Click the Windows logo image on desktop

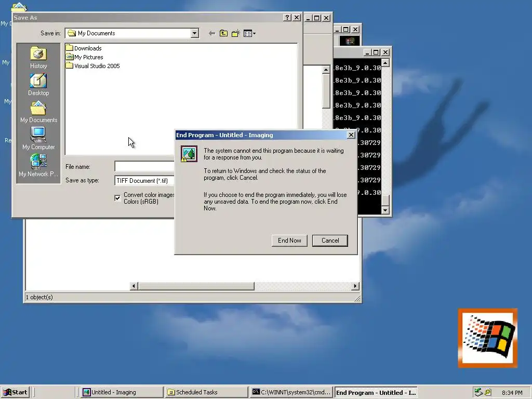[x=487, y=338]
